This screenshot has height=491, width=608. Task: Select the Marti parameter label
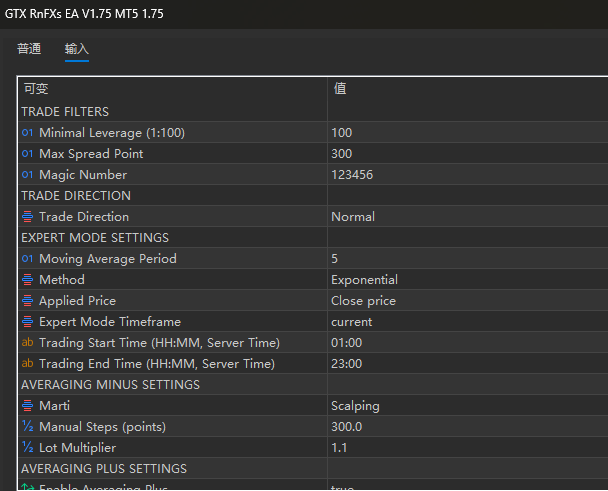(x=55, y=405)
